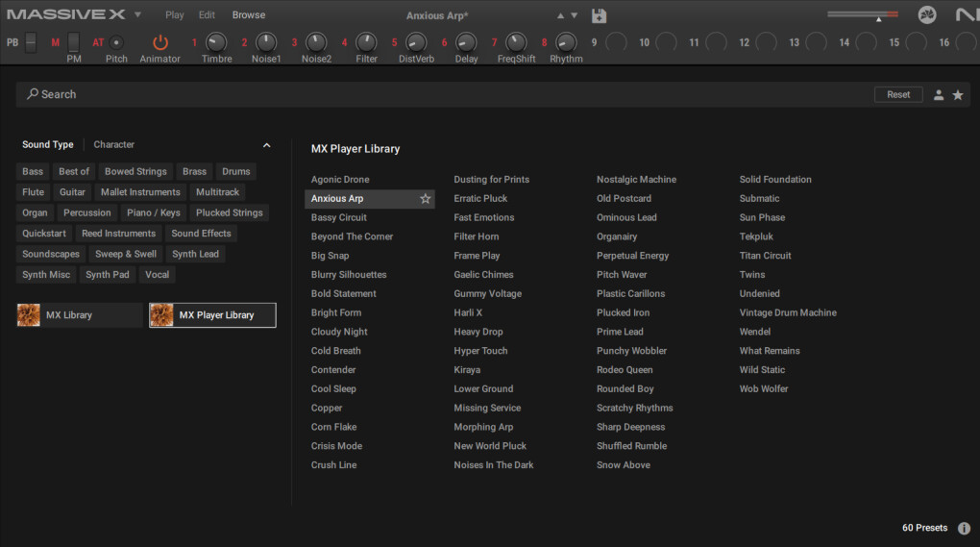Click the Native Instruments NI logo
980x547 pixels.
click(x=968, y=15)
